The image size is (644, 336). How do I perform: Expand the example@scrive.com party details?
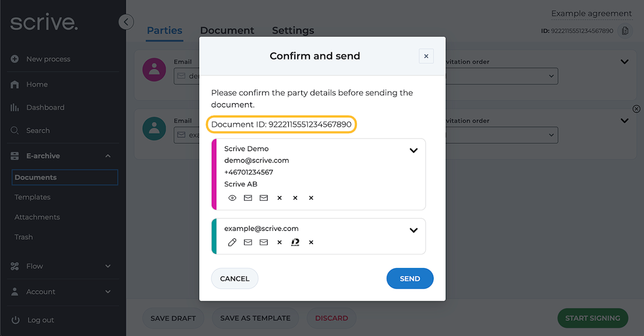(x=414, y=230)
